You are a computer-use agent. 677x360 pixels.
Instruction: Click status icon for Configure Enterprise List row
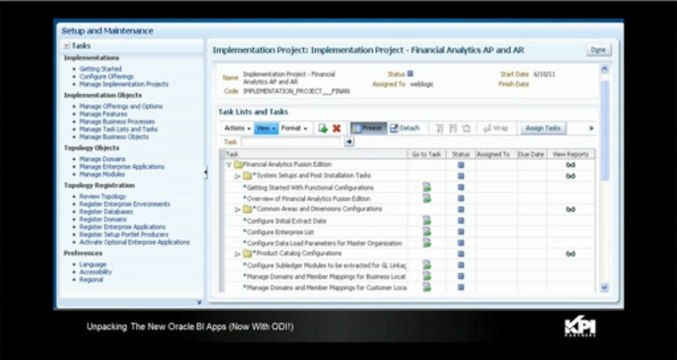click(461, 232)
